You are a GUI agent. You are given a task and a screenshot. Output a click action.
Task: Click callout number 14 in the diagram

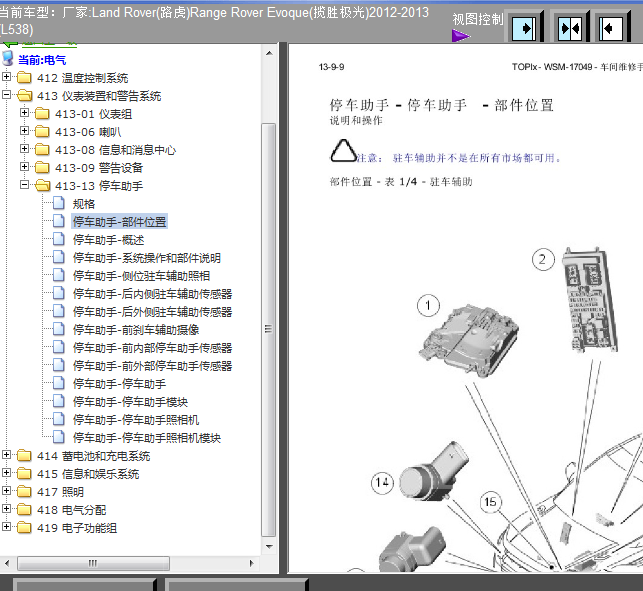click(382, 483)
